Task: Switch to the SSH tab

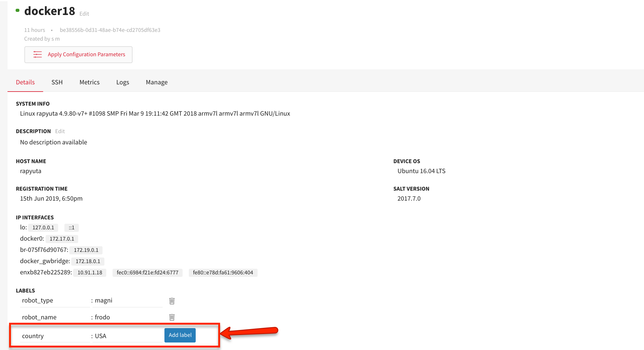Action: click(x=57, y=82)
